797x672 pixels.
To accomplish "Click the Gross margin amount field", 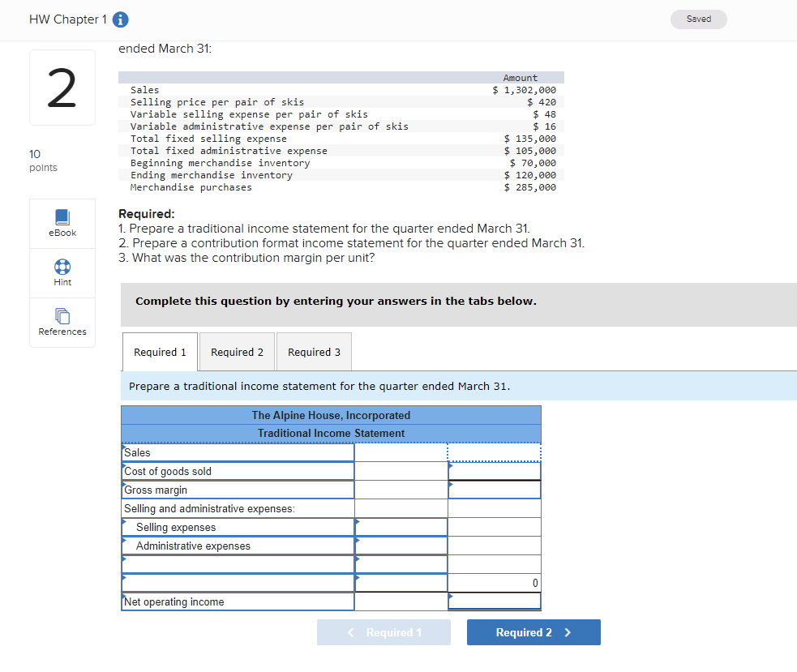I will coord(494,490).
